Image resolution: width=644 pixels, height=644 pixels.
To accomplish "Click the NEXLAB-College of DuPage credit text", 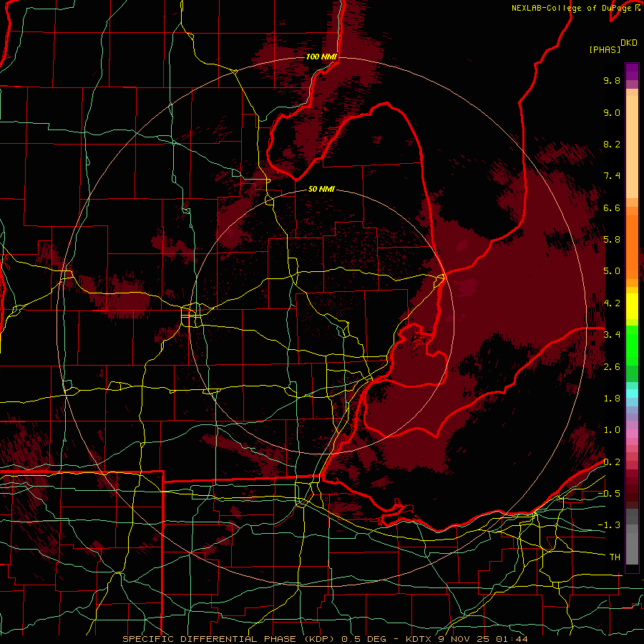I will [571, 8].
